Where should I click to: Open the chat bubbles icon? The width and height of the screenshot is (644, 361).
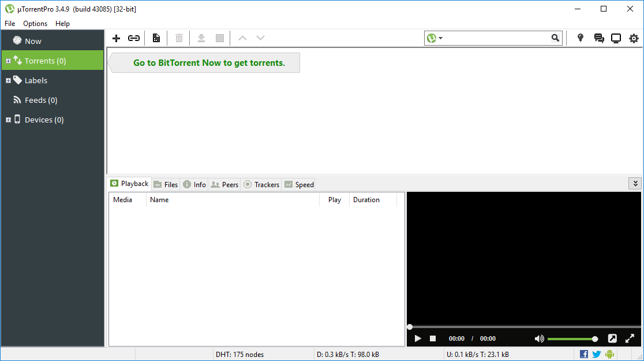point(599,38)
